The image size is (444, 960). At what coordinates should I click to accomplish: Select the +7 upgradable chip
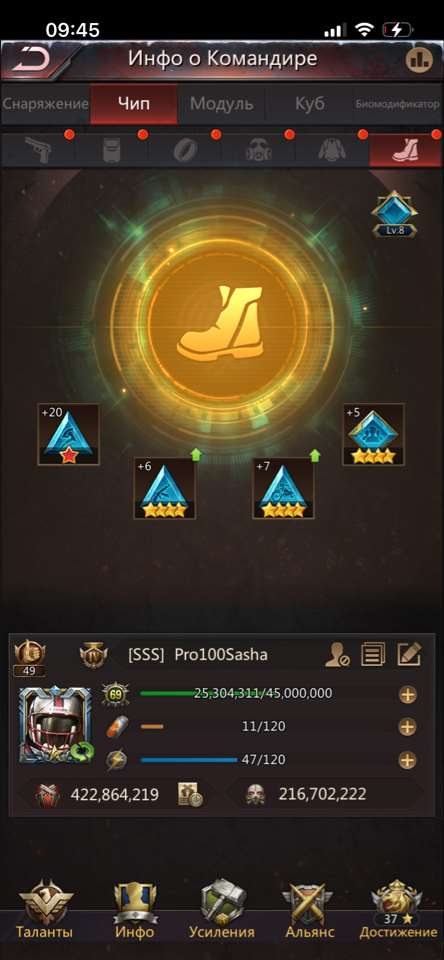[x=284, y=488]
